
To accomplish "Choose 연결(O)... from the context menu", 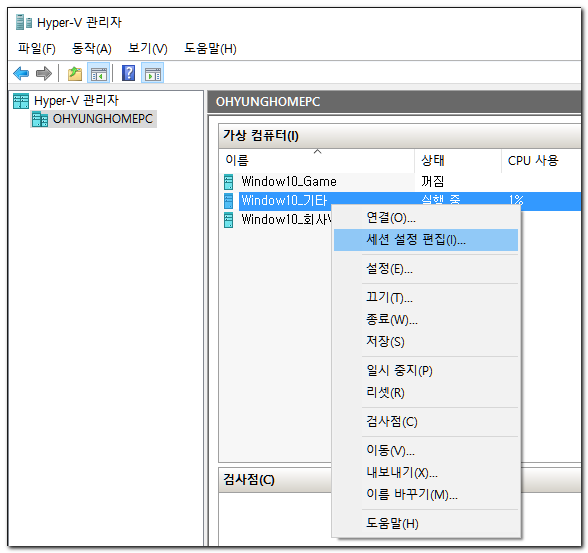I will (x=426, y=218).
